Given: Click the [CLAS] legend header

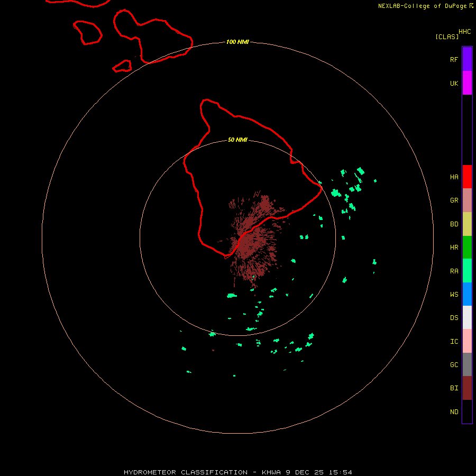Looking at the screenshot, I should (x=447, y=36).
